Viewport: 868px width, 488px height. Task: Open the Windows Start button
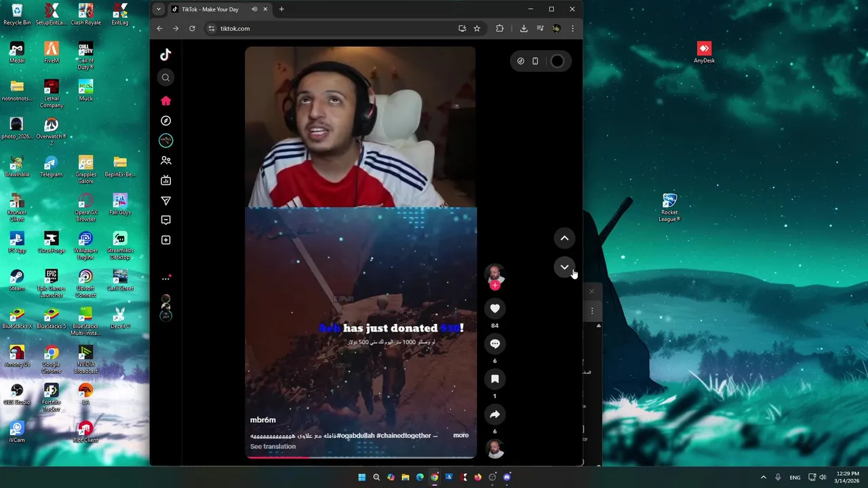pos(361,477)
